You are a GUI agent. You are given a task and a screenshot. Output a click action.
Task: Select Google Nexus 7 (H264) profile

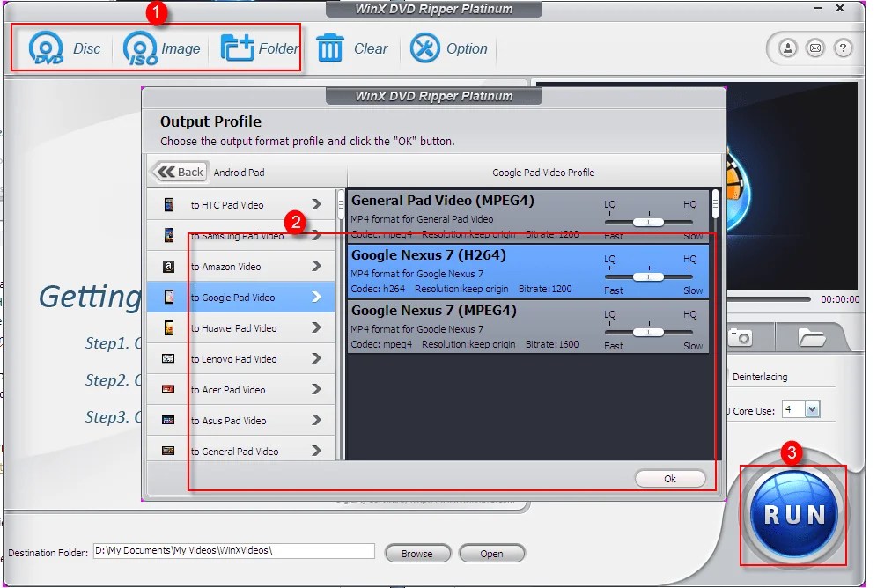528,270
